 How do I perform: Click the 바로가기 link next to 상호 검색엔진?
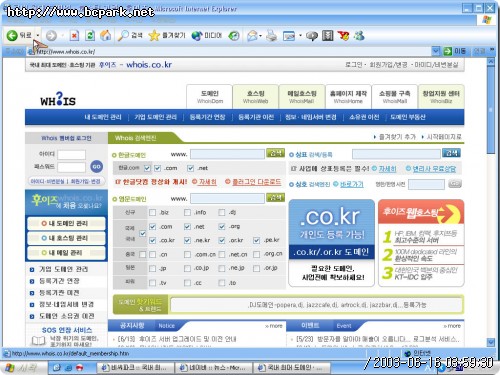[351, 184]
